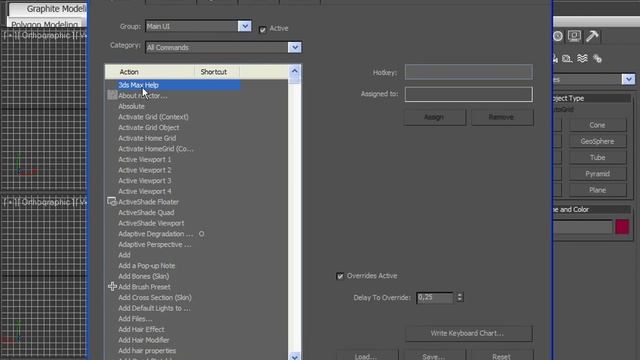Create a Tube primitive
Image resolution: width=640 pixels, height=360 pixels.
tap(598, 158)
